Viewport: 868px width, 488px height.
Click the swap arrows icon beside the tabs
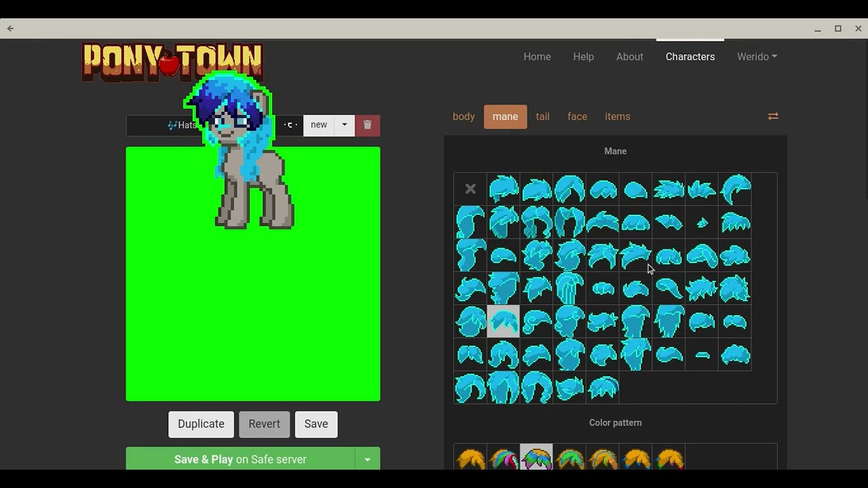773,117
